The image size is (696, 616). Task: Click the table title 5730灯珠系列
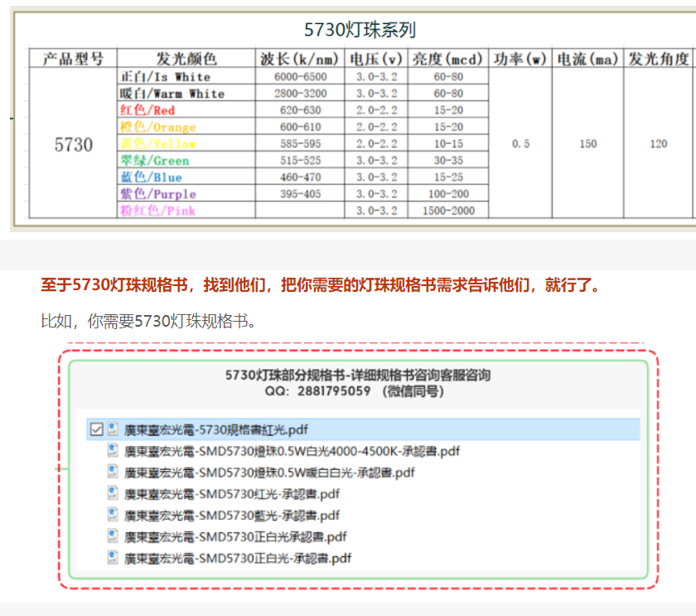click(360, 30)
